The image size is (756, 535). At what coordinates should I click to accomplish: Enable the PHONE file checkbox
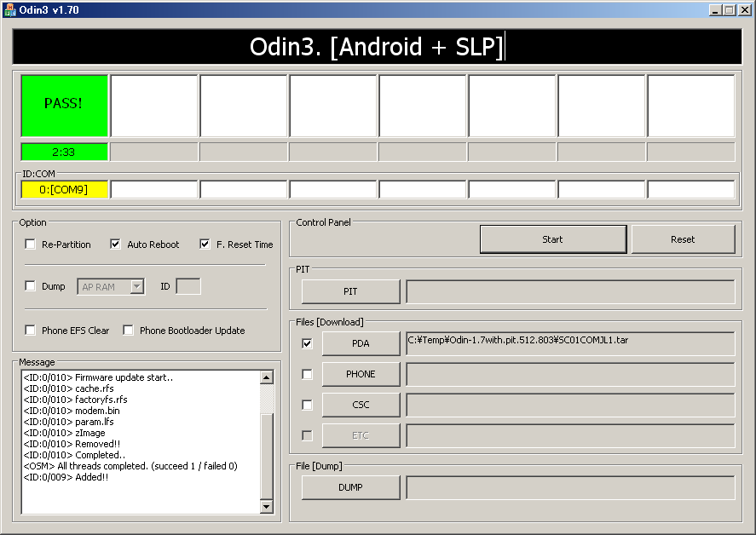tap(307, 373)
